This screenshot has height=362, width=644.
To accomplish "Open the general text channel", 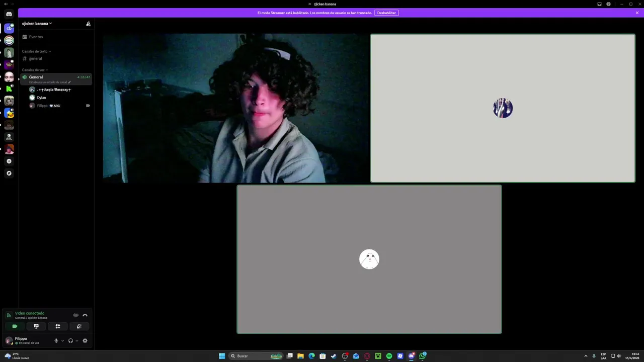I will (x=56, y=58).
